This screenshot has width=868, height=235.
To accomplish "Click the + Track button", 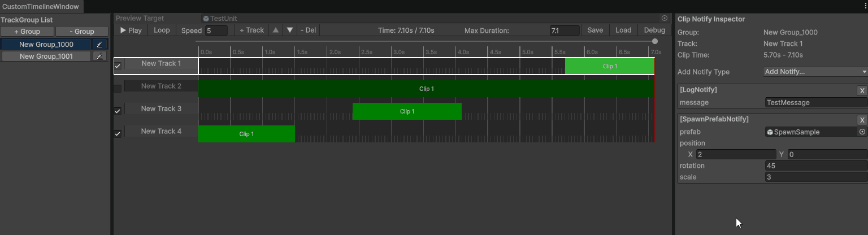I will click(251, 31).
